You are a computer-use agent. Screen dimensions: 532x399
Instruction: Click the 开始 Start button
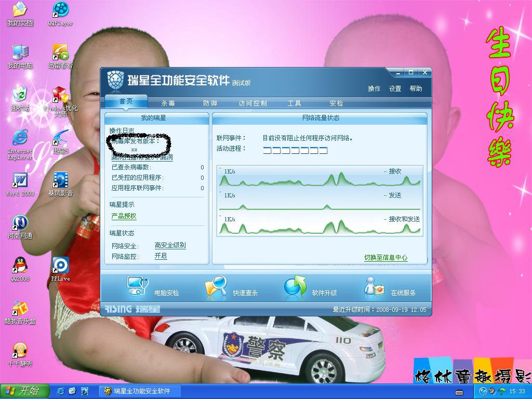click(x=25, y=391)
